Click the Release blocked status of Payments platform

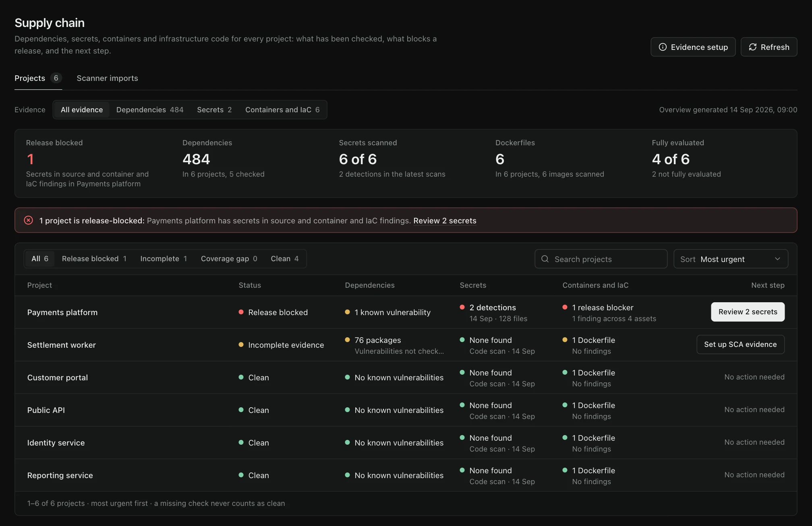273,312
